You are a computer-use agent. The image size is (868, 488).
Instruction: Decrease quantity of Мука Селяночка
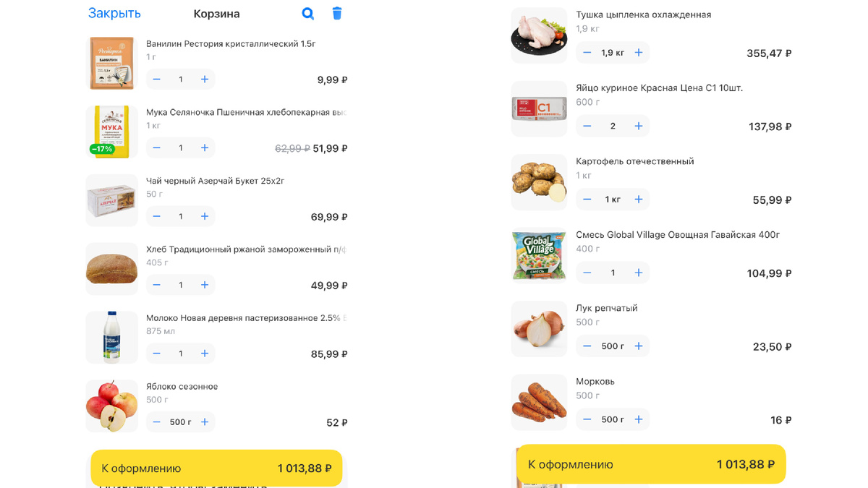click(156, 147)
